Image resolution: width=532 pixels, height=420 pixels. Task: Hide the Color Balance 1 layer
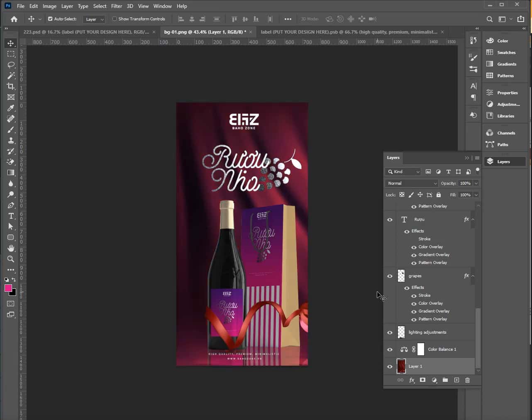pyautogui.click(x=390, y=349)
